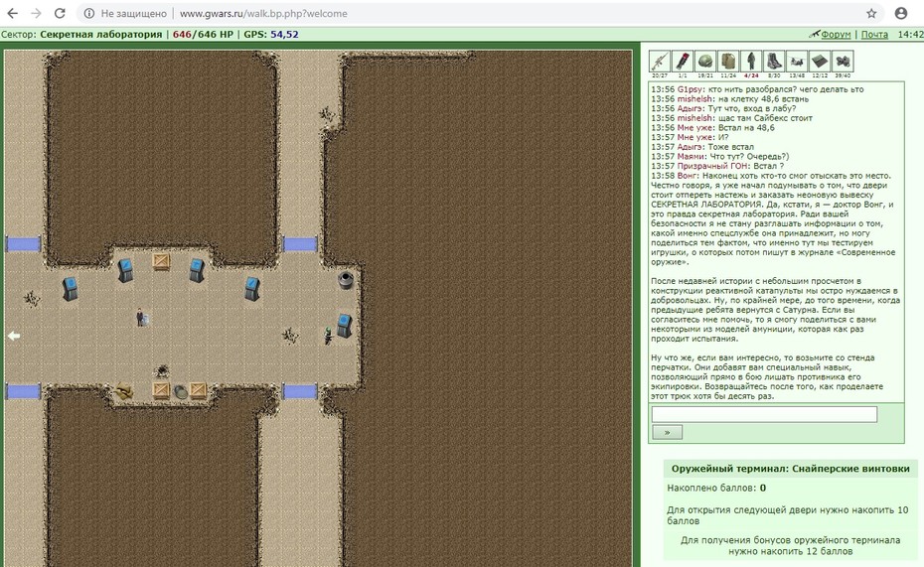Open the helicopter transport slot
Screen dimensions: 924x567
[797, 62]
